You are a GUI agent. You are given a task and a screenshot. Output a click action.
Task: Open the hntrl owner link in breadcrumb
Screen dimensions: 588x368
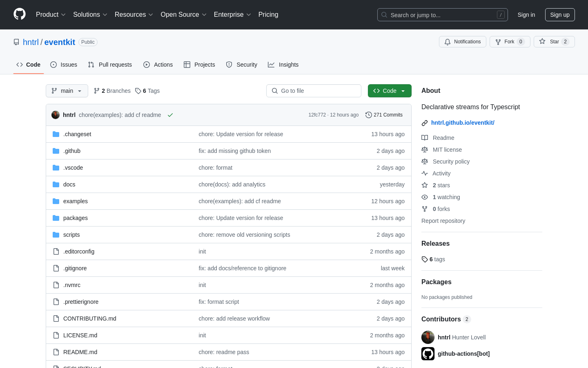coord(31,42)
